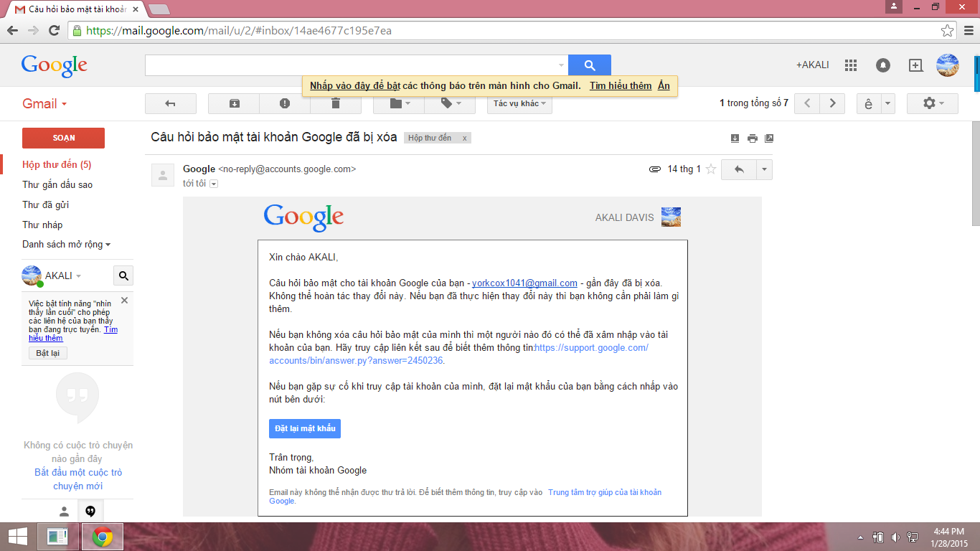Click the +AKALI Google+ link

tap(812, 65)
